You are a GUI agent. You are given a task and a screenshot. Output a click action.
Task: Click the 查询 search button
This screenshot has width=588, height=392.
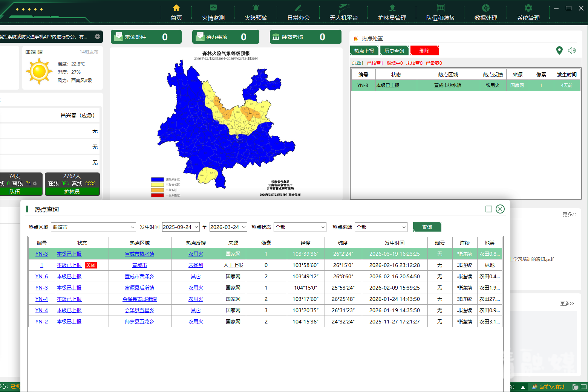click(427, 227)
